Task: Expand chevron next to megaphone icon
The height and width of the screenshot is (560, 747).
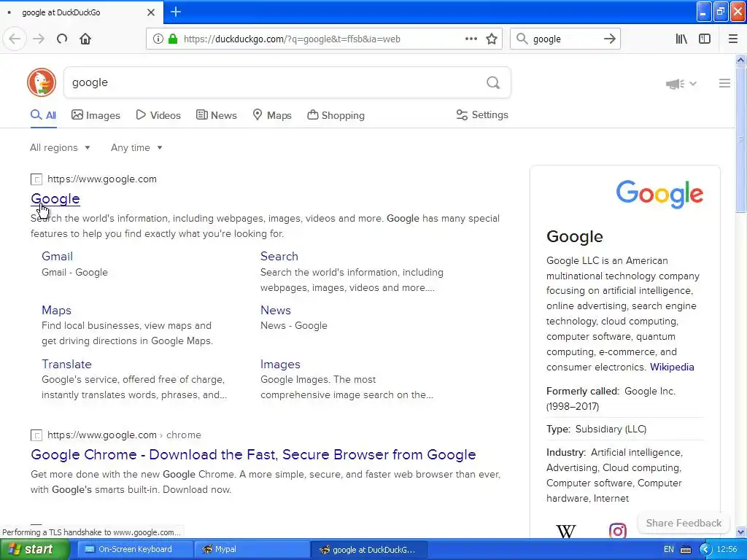Action: click(693, 83)
